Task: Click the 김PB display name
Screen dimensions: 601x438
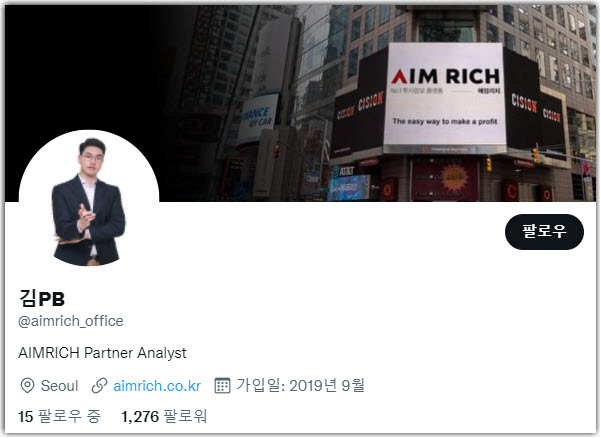Action: (42, 298)
